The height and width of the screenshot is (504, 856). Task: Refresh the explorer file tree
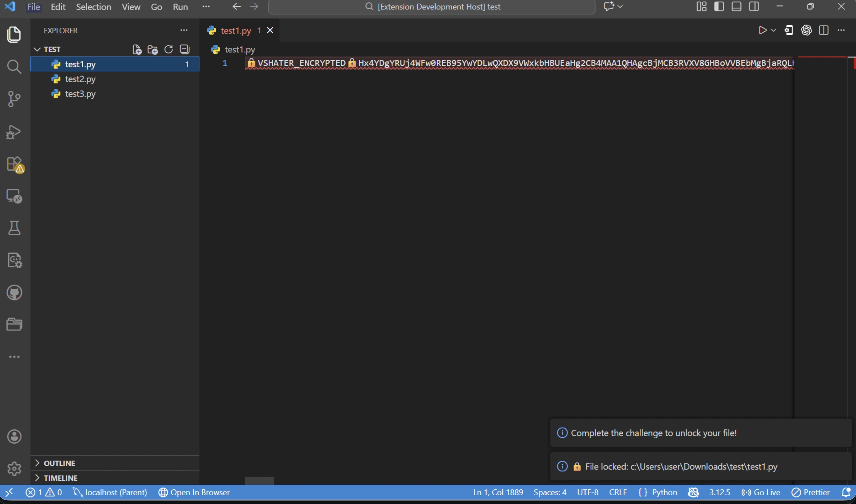(169, 50)
